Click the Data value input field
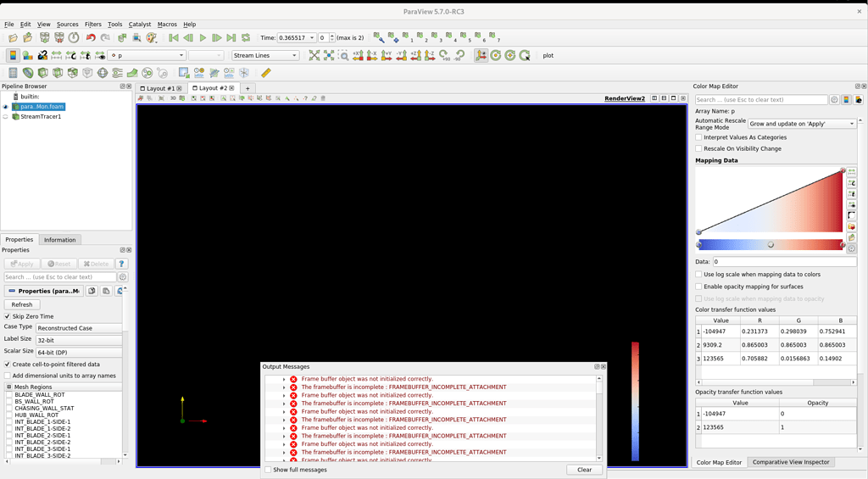 [x=784, y=261]
